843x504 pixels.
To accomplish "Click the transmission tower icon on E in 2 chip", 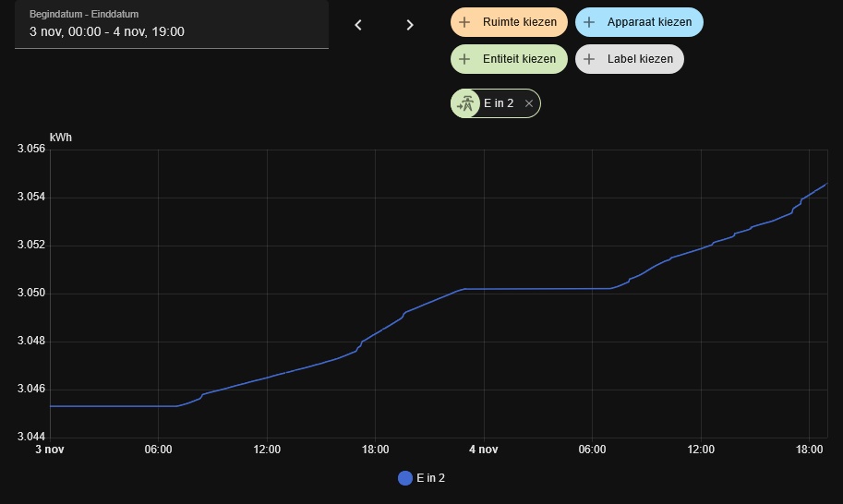I will pyautogui.click(x=467, y=103).
